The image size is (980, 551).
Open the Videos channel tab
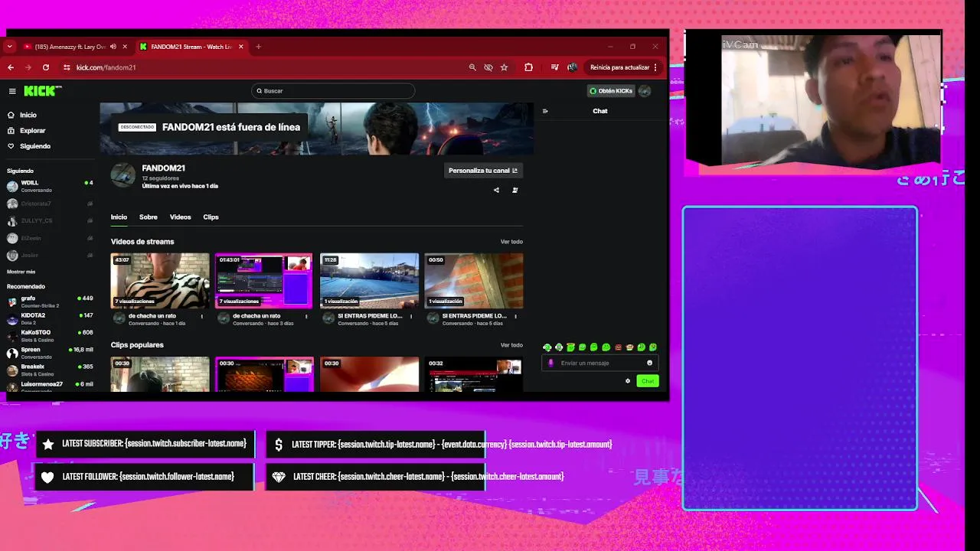(180, 217)
